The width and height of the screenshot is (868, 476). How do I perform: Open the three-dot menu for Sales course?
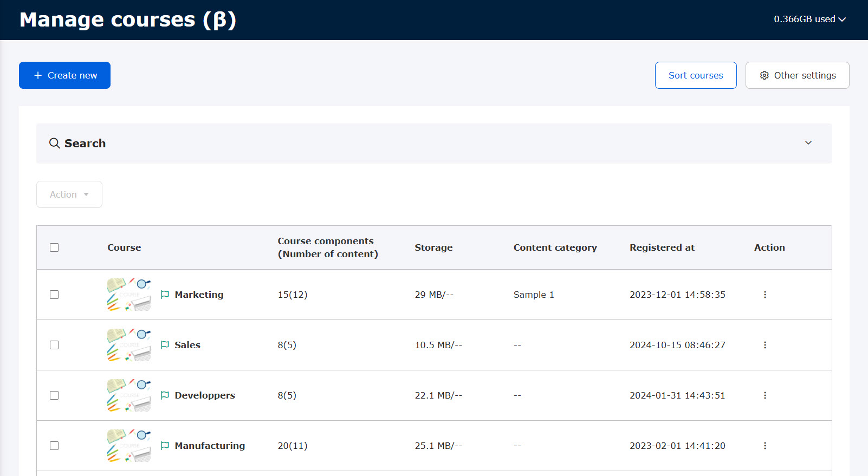pyautogui.click(x=765, y=345)
